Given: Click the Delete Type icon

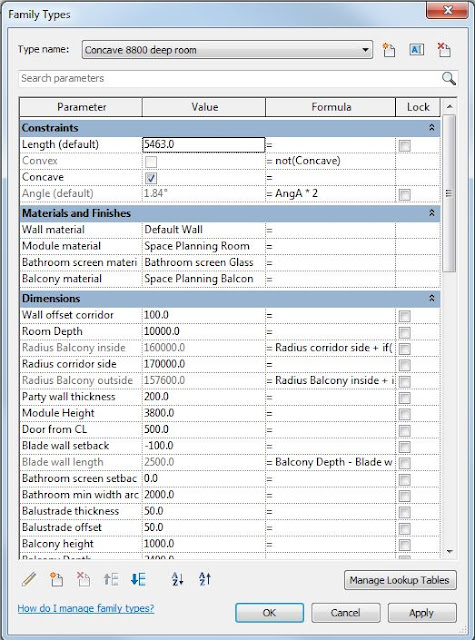Looking at the screenshot, I should click(x=444, y=50).
